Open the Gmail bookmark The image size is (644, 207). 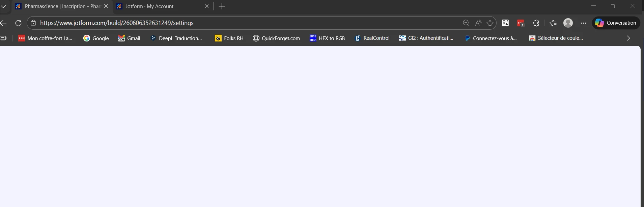pyautogui.click(x=129, y=38)
